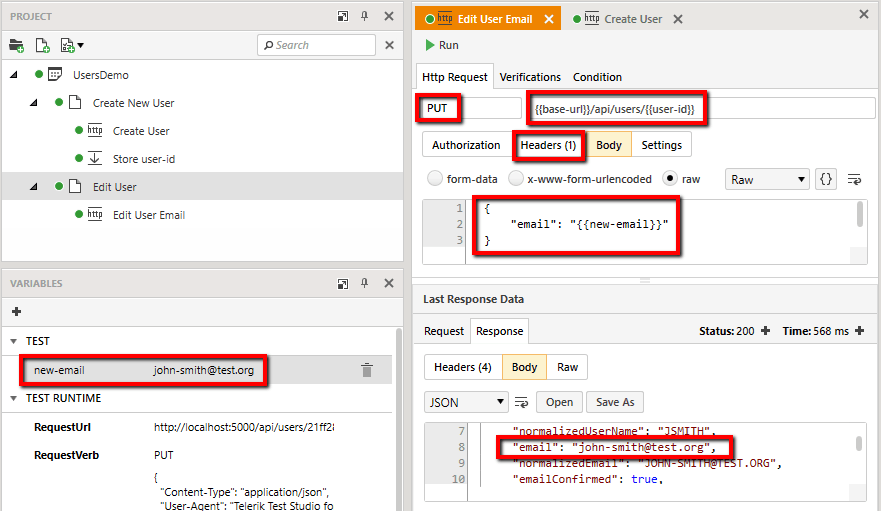Viewport: 881px width, 511px height.
Task: Add verification from Status plus icon
Action: [x=765, y=331]
